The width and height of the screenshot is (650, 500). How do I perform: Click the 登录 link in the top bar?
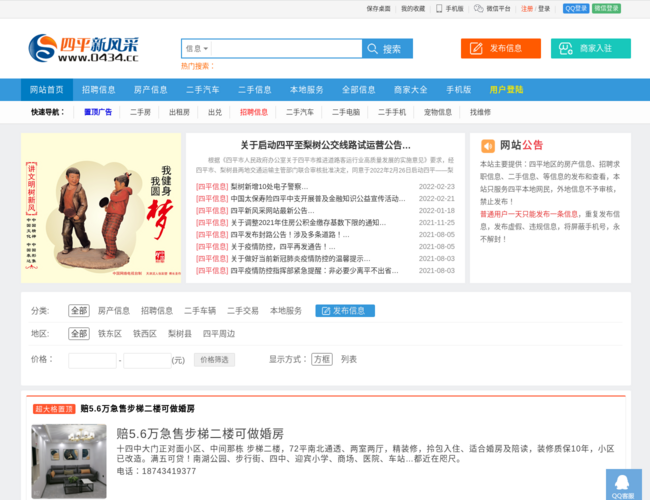point(544,9)
